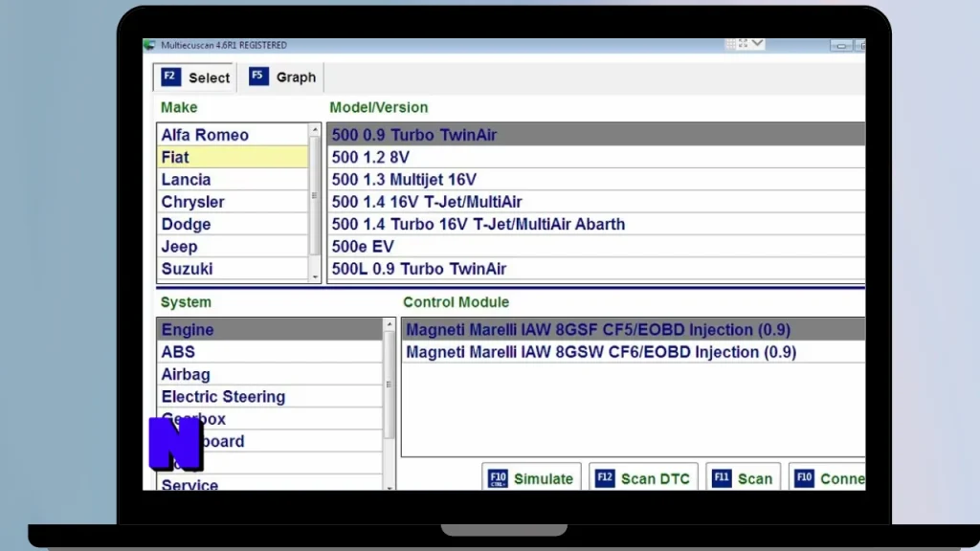This screenshot has width=980, height=551.
Task: Click the Connect button
Action: [828, 478]
